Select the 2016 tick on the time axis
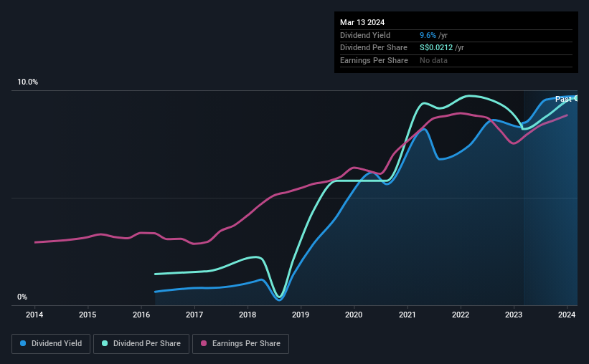The width and height of the screenshot is (589, 364). pos(141,315)
